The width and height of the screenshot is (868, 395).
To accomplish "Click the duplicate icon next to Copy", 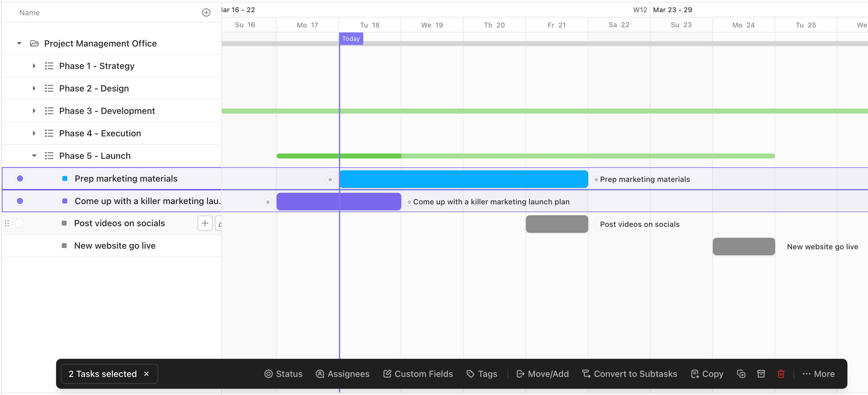I will tap(741, 374).
